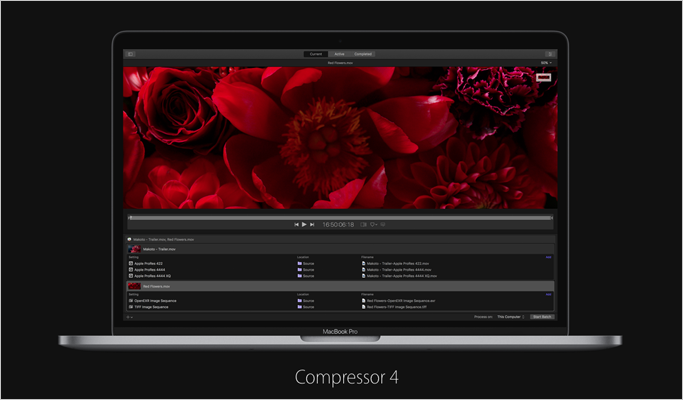Click filename Makoto - Trailer-Apple ProRes 4444.mov
The width and height of the screenshot is (683, 400).
click(397, 270)
